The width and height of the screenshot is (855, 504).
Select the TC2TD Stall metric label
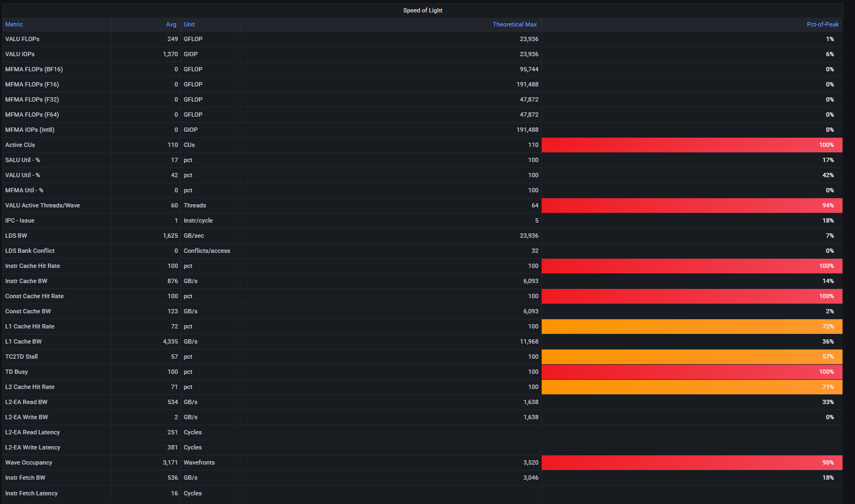(x=22, y=357)
